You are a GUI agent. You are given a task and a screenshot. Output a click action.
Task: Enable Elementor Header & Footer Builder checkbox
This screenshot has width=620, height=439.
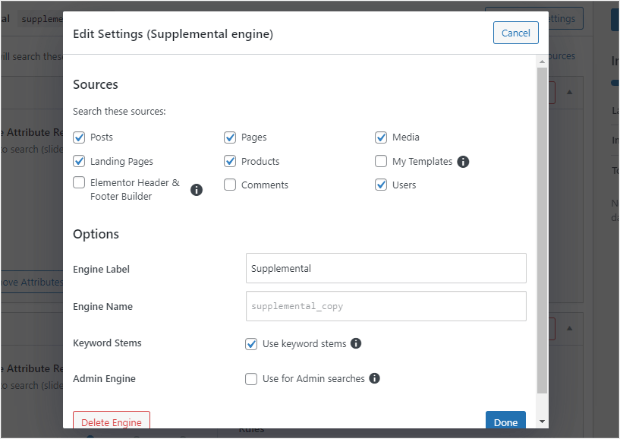(79, 182)
